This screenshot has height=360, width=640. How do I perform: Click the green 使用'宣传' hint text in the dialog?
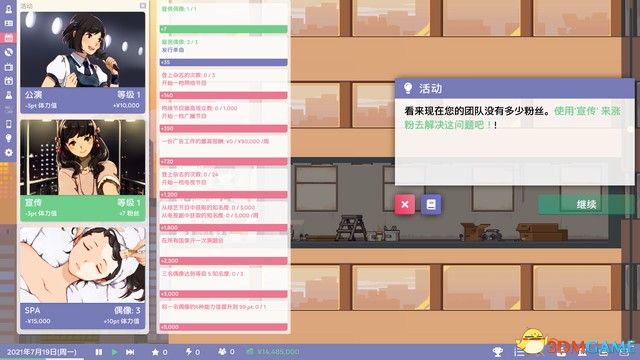click(513, 118)
